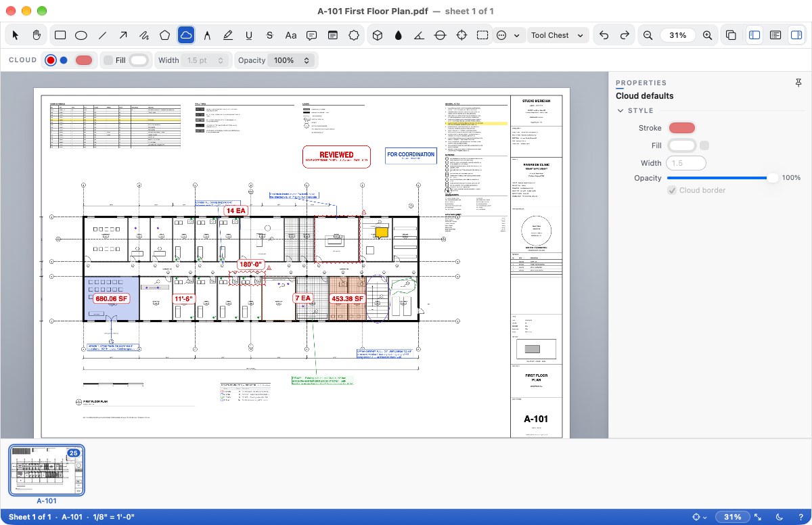Click the 25 markup count badge
The height and width of the screenshot is (525, 812).
point(74,453)
